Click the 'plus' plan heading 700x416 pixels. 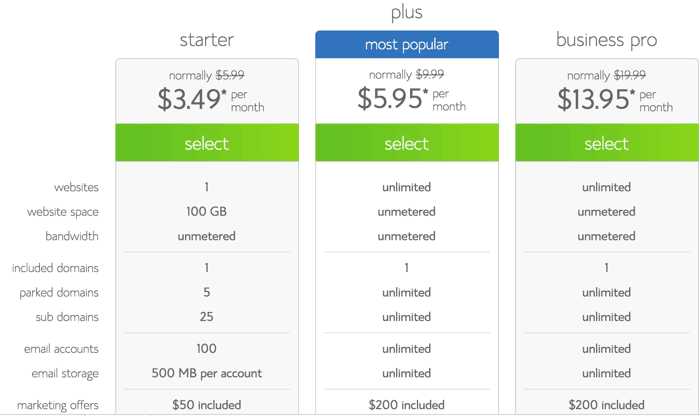[407, 12]
